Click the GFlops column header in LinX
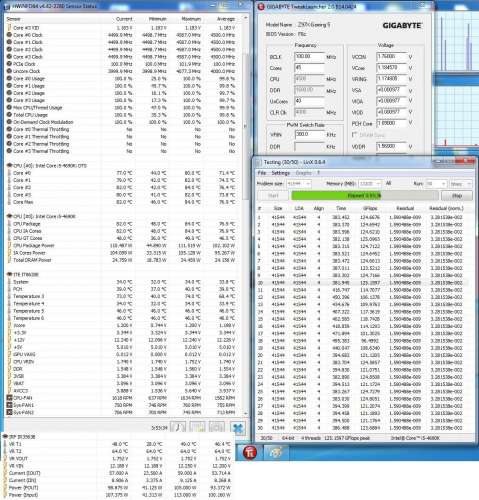This screenshot has height=500, width=479. [x=370, y=208]
